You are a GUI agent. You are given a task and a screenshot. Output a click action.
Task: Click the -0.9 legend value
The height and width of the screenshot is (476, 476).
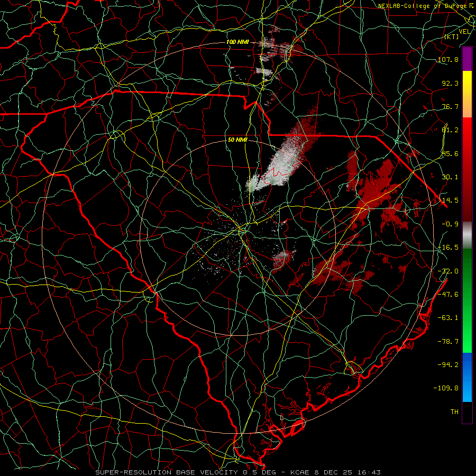click(x=450, y=224)
